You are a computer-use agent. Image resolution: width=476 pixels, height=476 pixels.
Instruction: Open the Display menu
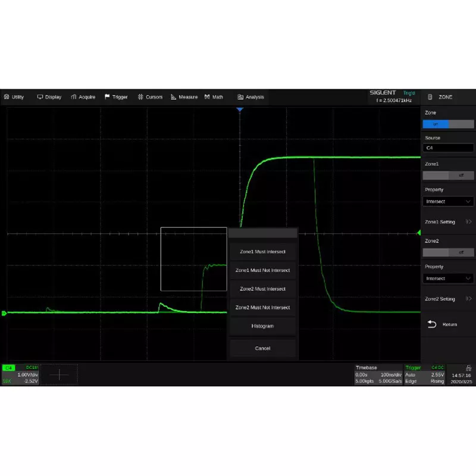point(49,97)
